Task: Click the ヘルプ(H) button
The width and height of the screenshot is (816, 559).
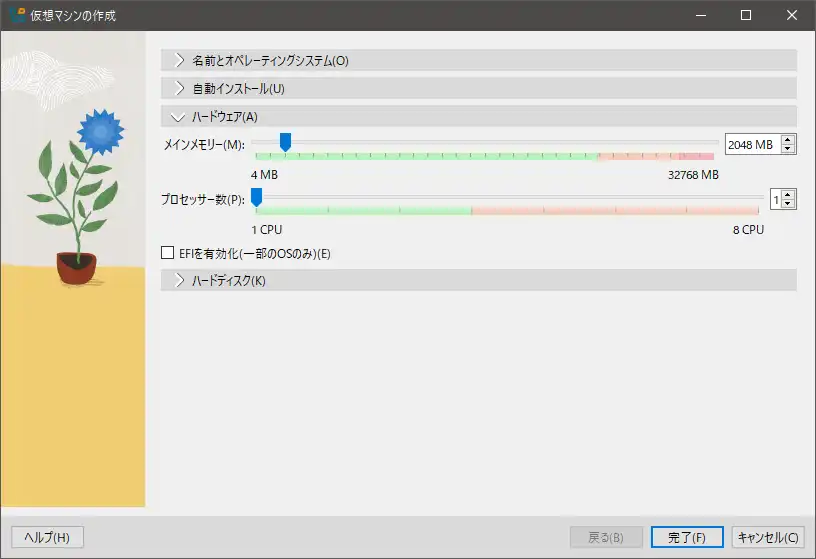Action: [x=47, y=537]
